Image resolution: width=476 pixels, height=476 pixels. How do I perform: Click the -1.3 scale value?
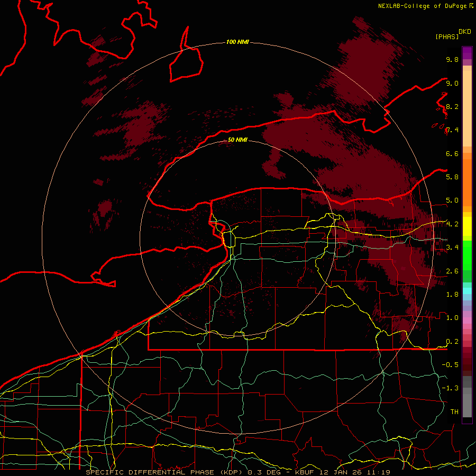450,388
